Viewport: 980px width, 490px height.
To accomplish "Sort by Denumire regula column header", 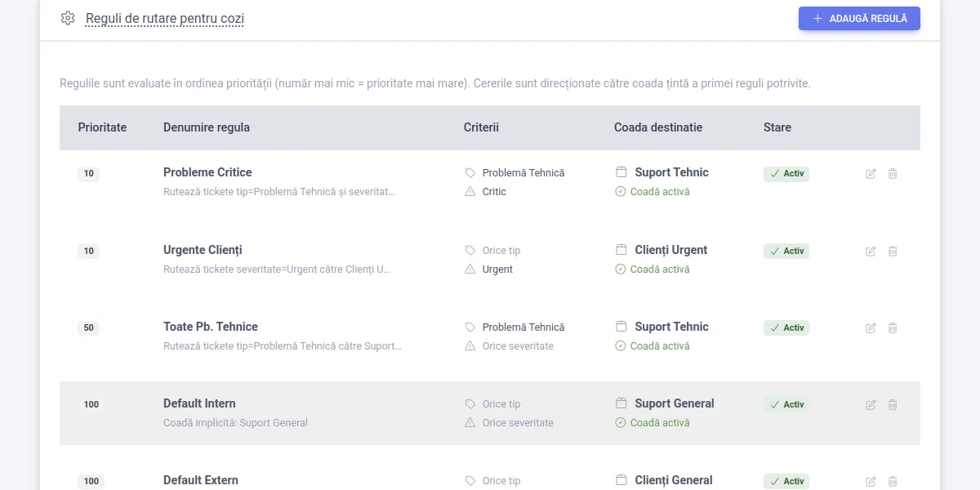I will pyautogui.click(x=207, y=127).
